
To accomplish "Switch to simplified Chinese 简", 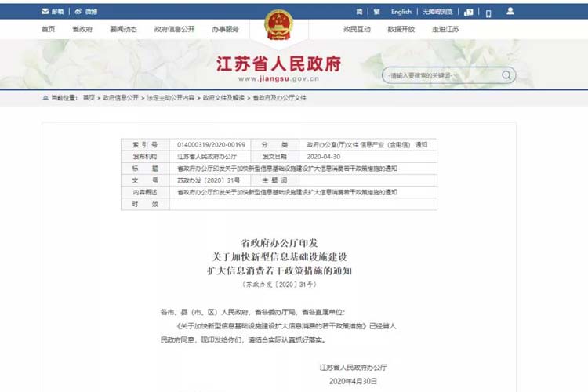I will coord(359,12).
